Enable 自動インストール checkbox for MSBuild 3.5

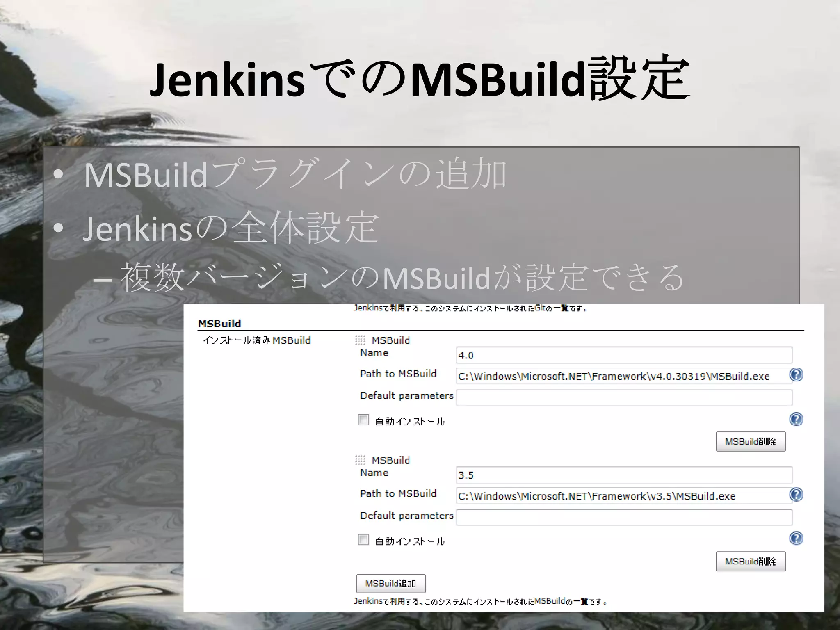(x=363, y=539)
